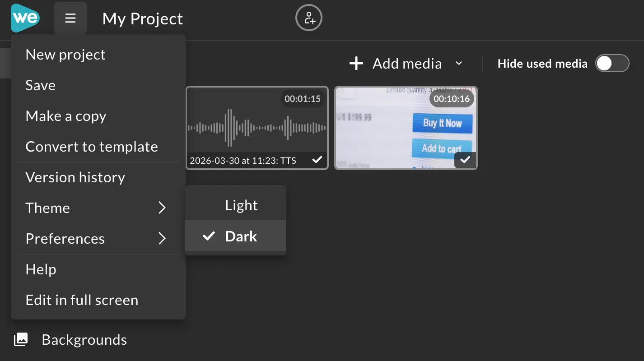Choose Save in the menu
Screen dimensions: 644x361
[98, 85]
